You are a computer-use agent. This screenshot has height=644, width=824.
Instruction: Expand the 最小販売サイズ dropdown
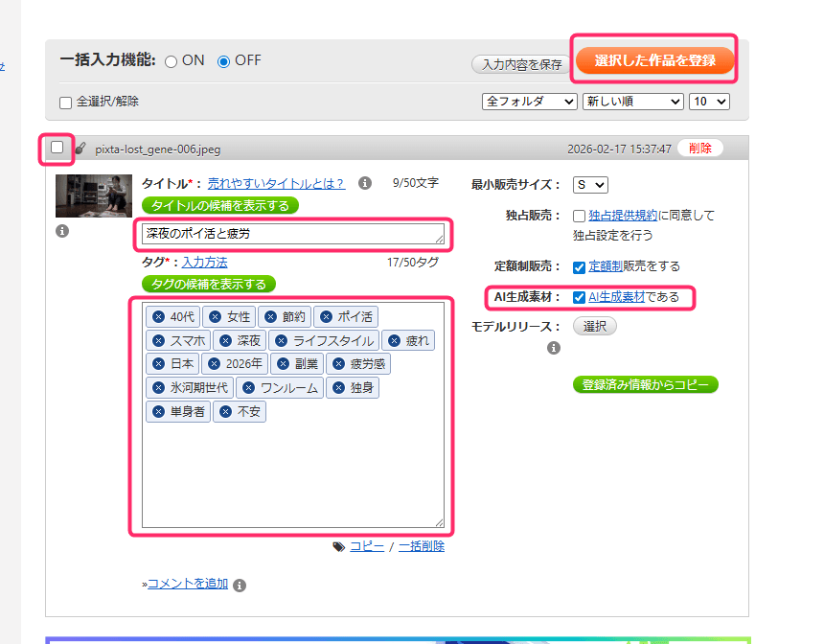pyautogui.click(x=590, y=185)
